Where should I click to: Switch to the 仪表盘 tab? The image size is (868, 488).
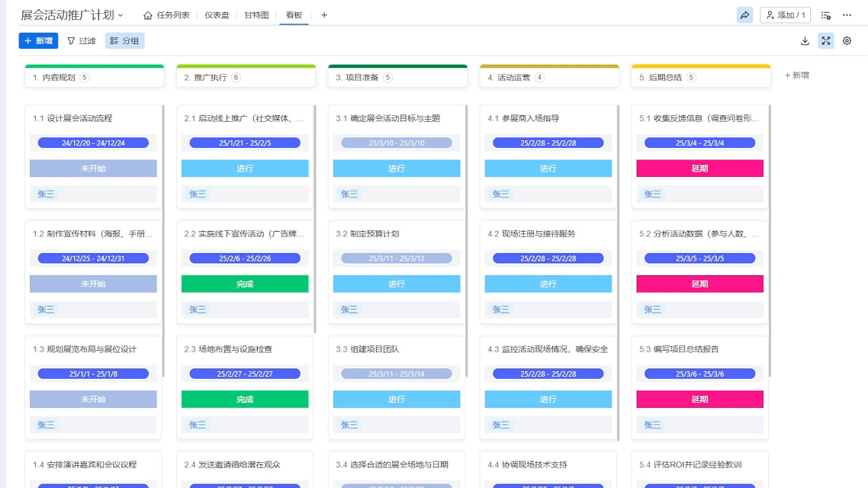215,13
